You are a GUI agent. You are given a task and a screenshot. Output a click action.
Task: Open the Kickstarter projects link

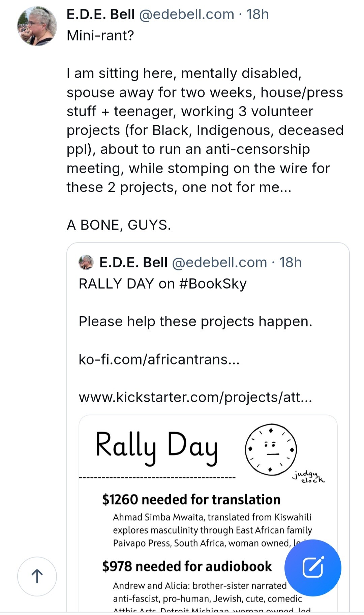pyautogui.click(x=195, y=397)
